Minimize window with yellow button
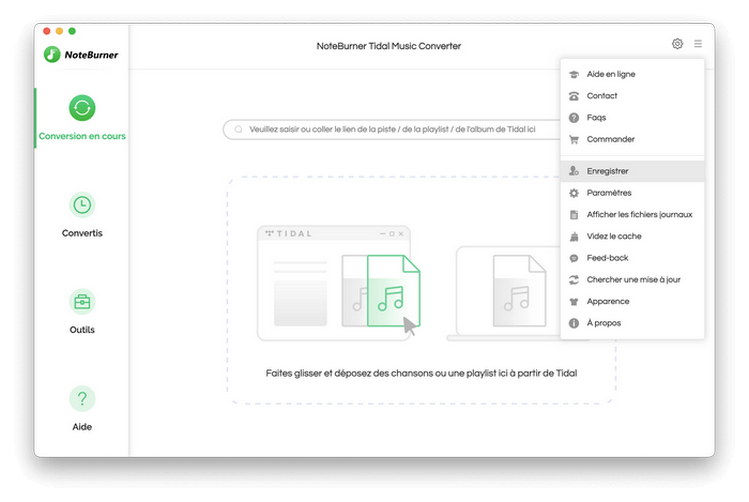749x502 pixels. click(x=59, y=31)
